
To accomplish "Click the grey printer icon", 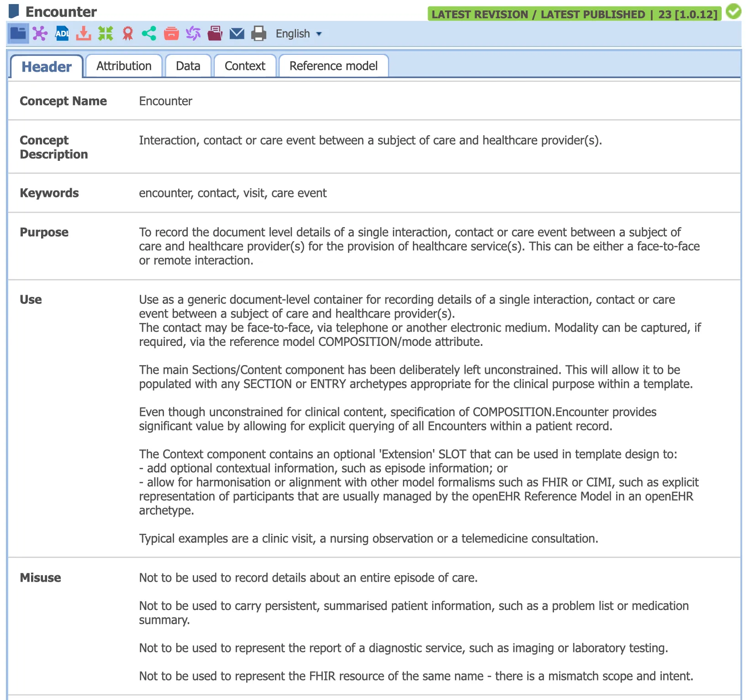I will point(259,33).
